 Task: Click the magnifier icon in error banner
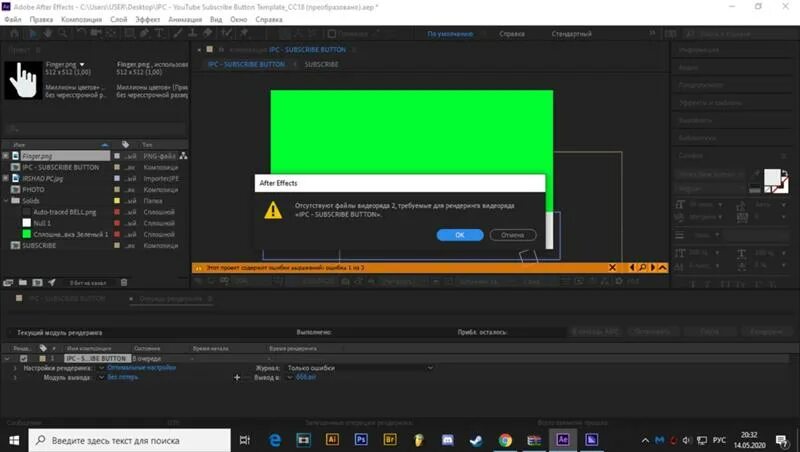[x=642, y=267]
